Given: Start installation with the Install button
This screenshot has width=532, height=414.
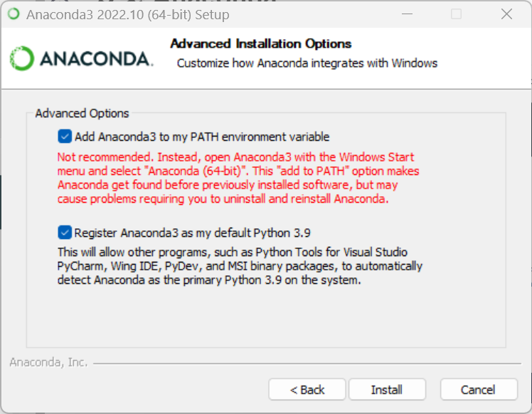Looking at the screenshot, I should [387, 390].
